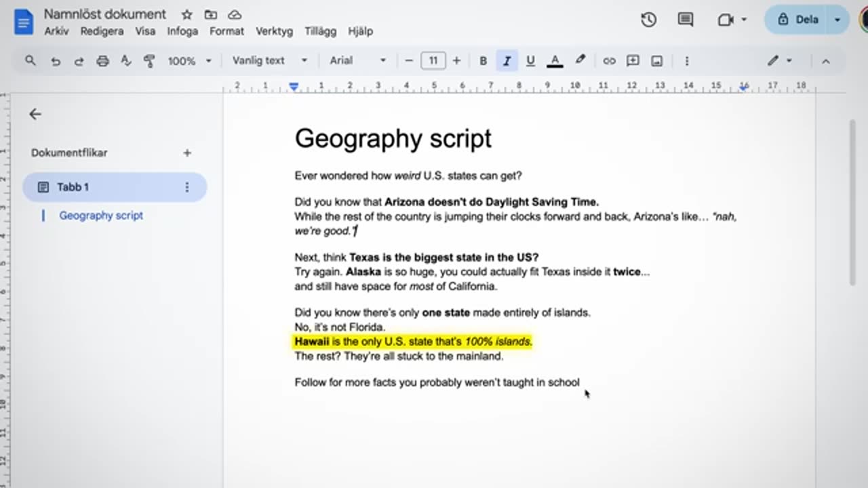Check cloud save status icon
The image size is (868, 488).
235,14
